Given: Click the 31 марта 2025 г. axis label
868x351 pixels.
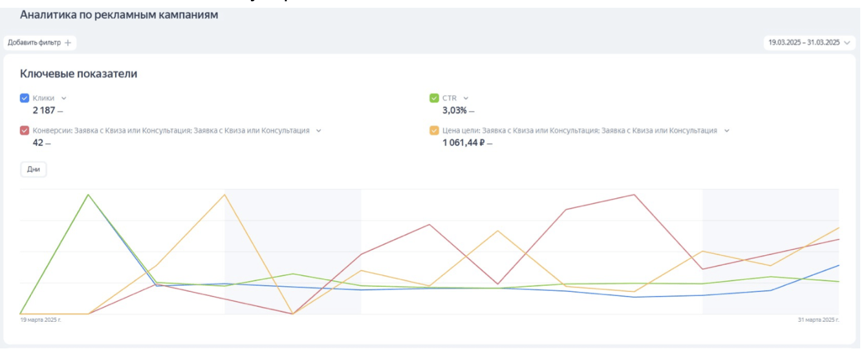Looking at the screenshot, I should (819, 320).
